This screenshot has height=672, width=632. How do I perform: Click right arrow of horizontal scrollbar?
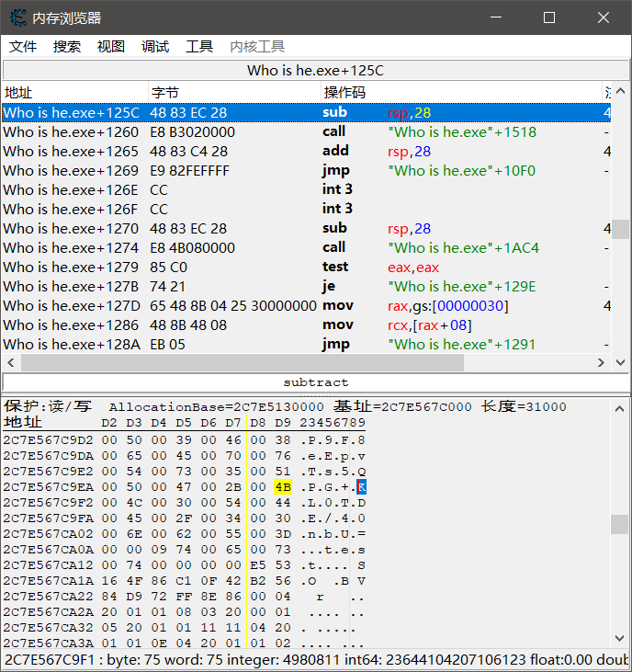tap(605, 363)
